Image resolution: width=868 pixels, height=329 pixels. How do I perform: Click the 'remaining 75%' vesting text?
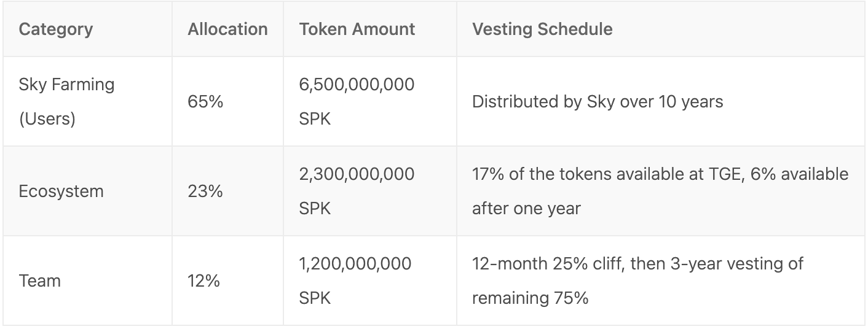tap(531, 298)
